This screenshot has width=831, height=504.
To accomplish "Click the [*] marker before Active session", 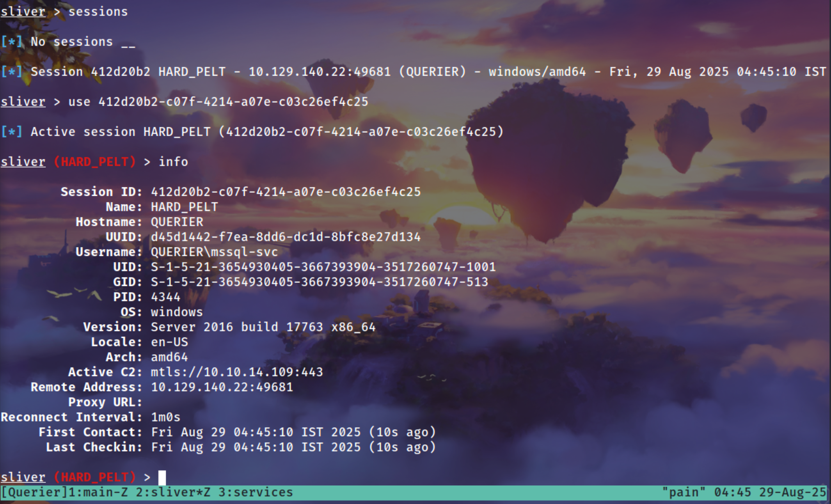I will (x=12, y=132).
